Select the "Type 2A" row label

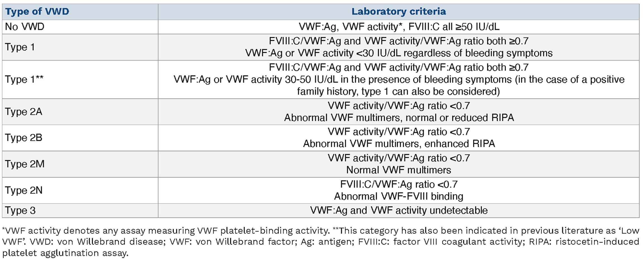(23, 112)
